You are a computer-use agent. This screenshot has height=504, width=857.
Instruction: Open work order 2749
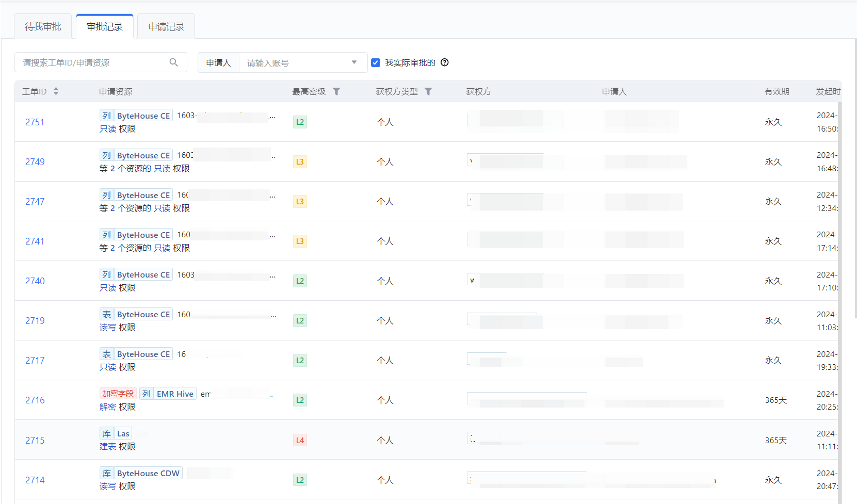pyautogui.click(x=35, y=162)
